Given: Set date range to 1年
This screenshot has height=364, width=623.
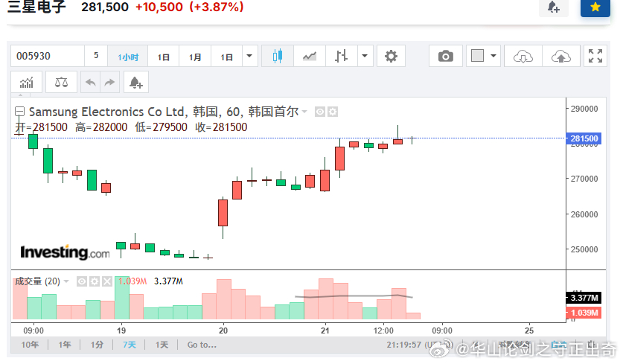Looking at the screenshot, I should point(64,345).
